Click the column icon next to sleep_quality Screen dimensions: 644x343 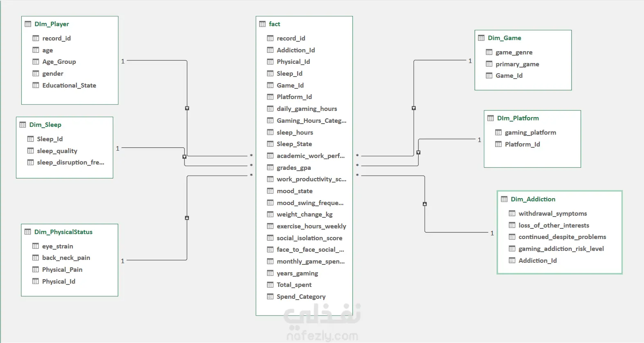[30, 151]
